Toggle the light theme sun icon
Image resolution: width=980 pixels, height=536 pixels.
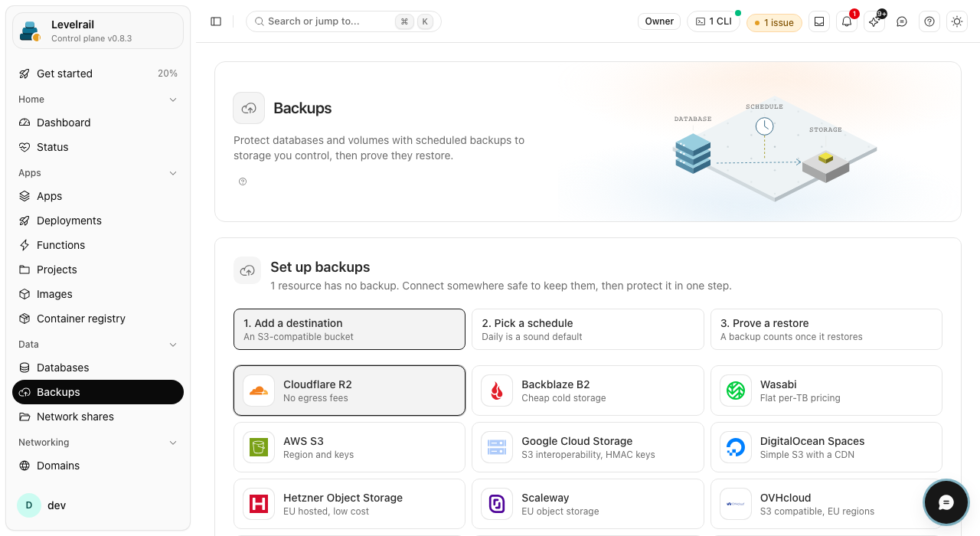tap(957, 21)
